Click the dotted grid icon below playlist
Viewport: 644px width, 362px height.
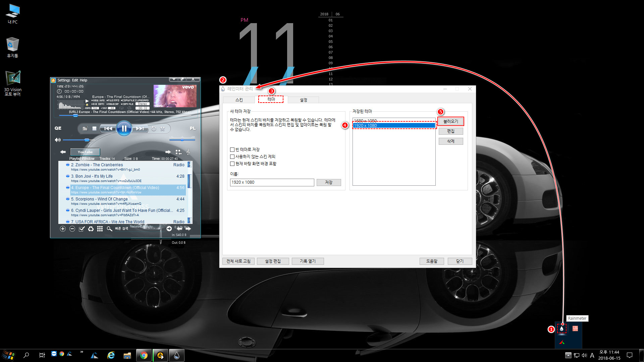[x=100, y=229]
